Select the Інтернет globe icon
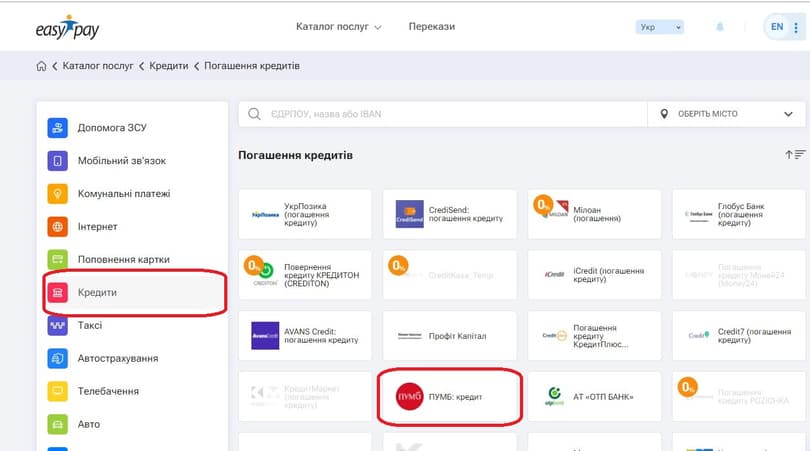 57,226
